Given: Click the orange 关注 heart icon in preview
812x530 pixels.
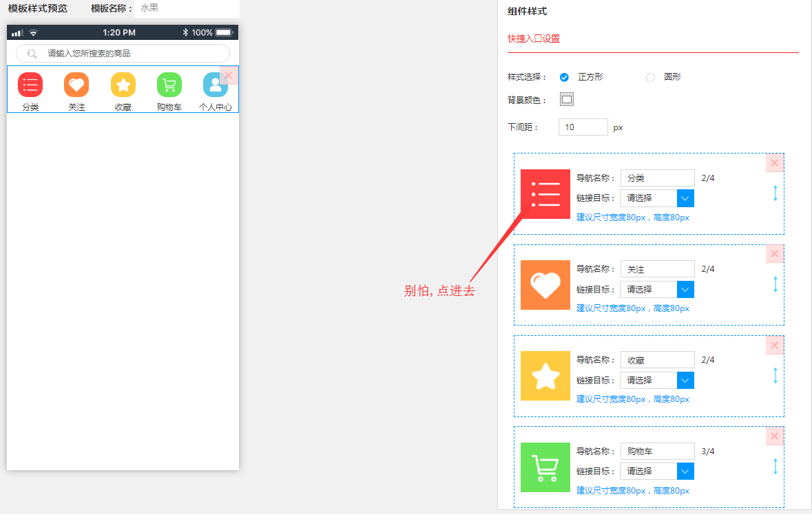Looking at the screenshot, I should (76, 85).
